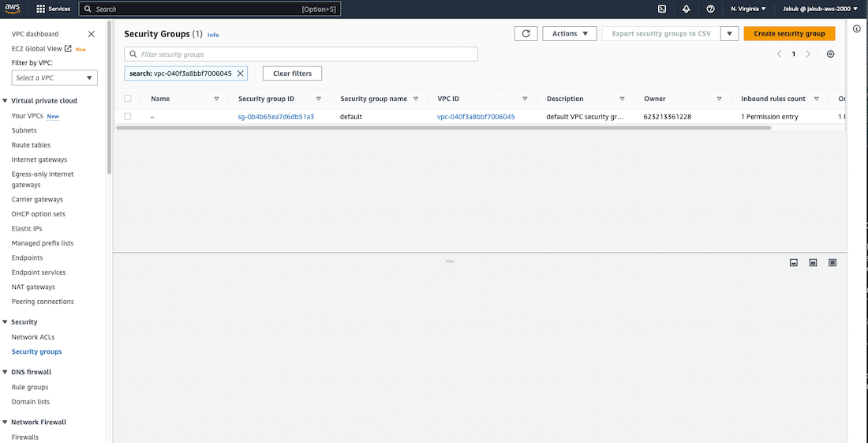Open the help question mark icon
This screenshot has height=443, width=868.
(710, 9)
